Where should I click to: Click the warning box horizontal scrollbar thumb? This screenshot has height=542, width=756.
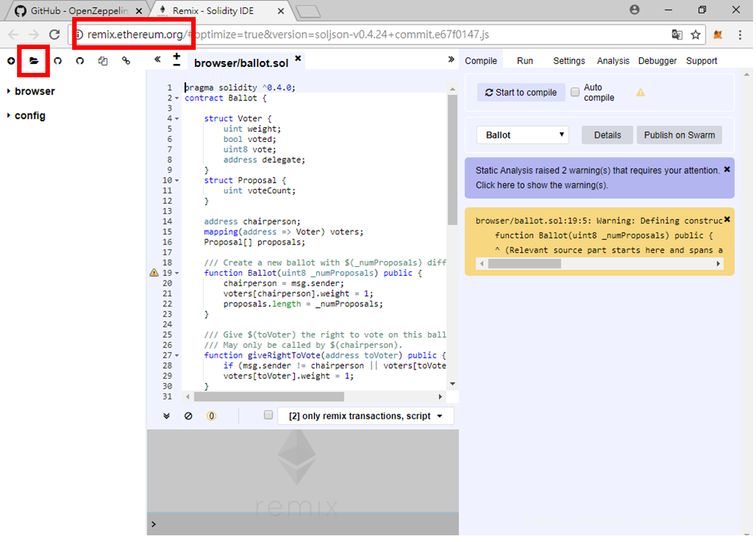point(524,263)
